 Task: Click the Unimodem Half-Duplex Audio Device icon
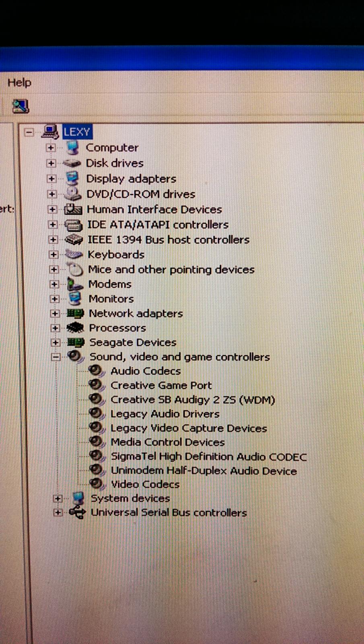(x=97, y=470)
